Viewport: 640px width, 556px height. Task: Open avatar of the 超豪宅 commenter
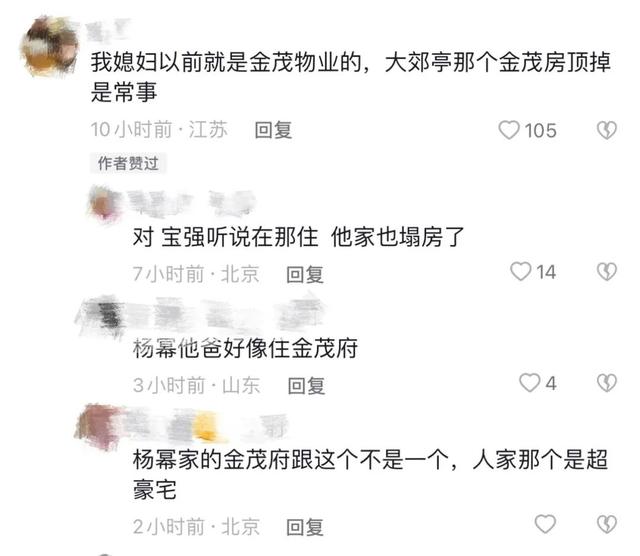[x=98, y=427]
